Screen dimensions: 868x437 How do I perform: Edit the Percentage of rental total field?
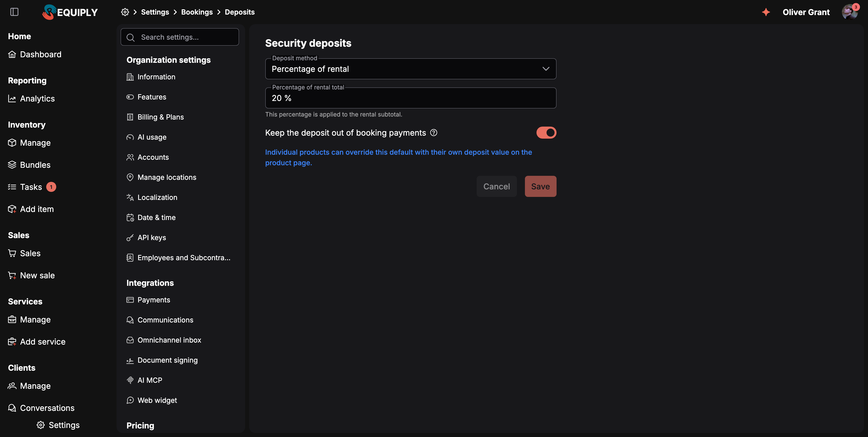point(410,98)
